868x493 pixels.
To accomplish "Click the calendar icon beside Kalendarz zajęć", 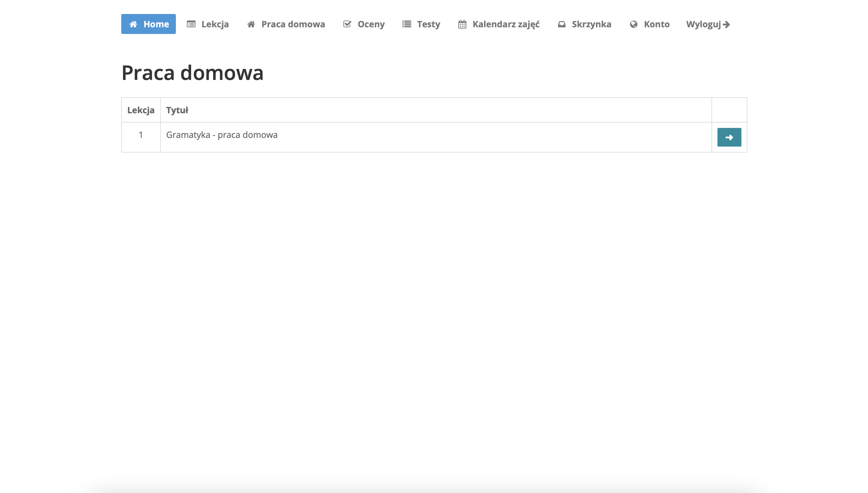I will tap(462, 24).
